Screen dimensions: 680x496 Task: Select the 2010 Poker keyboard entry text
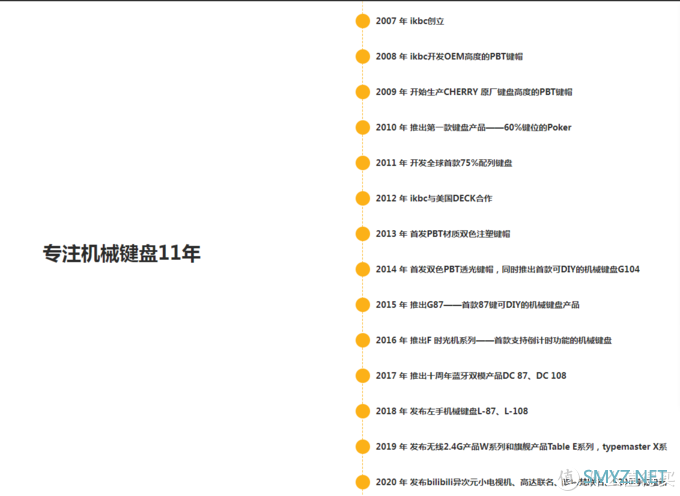pos(474,127)
